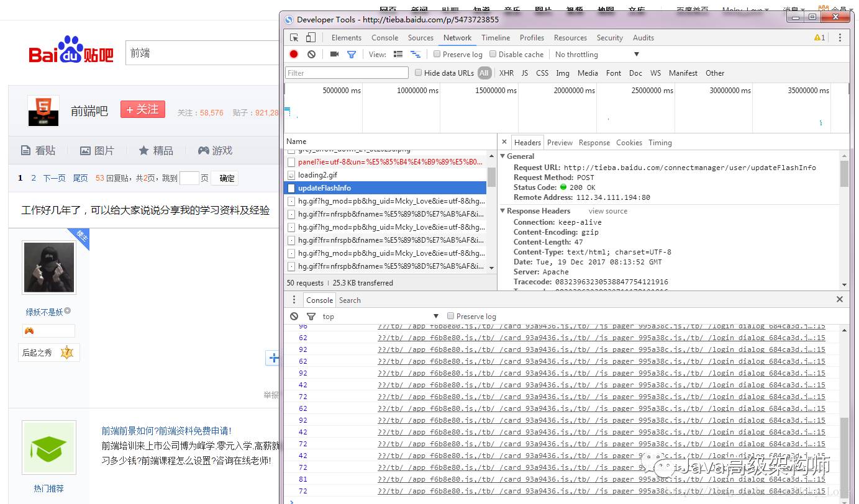859x504 pixels.
Task: Toggle the console filter funnel icon
Action: 311,317
